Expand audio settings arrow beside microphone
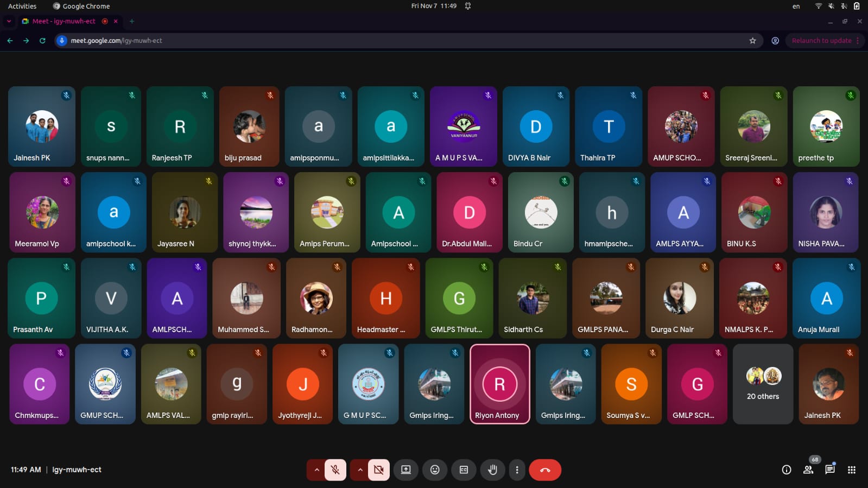This screenshot has height=488, width=868. tap(316, 470)
